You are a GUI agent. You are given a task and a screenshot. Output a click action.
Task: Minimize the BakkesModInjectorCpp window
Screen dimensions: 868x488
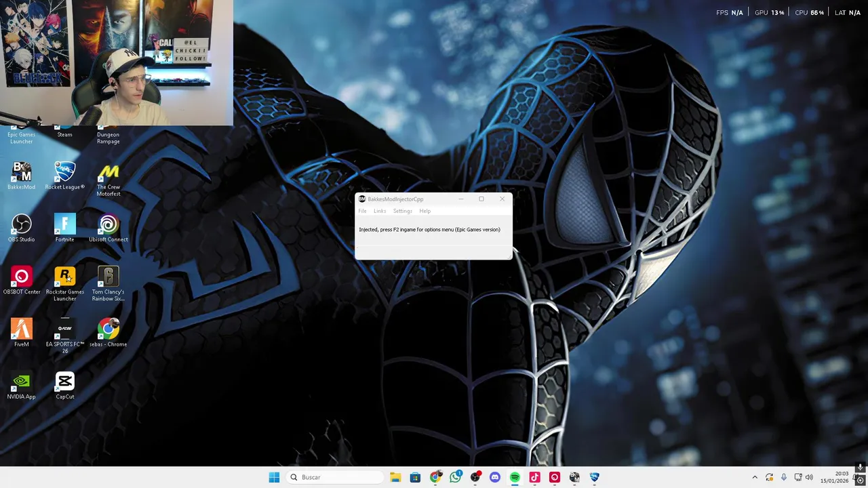pos(461,199)
